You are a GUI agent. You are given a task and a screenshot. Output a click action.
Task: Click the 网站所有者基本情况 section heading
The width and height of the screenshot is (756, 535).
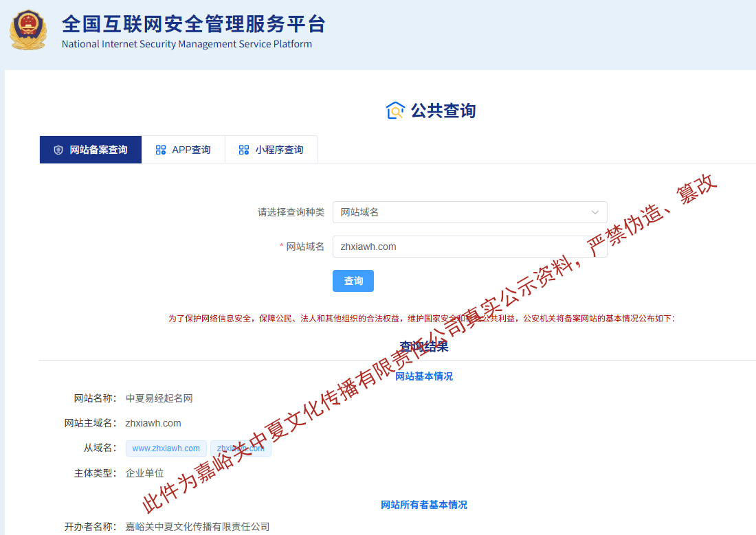[424, 505]
